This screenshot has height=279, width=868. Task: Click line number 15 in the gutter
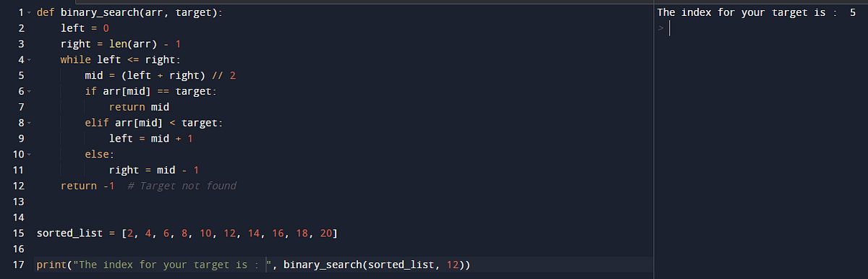(20, 234)
